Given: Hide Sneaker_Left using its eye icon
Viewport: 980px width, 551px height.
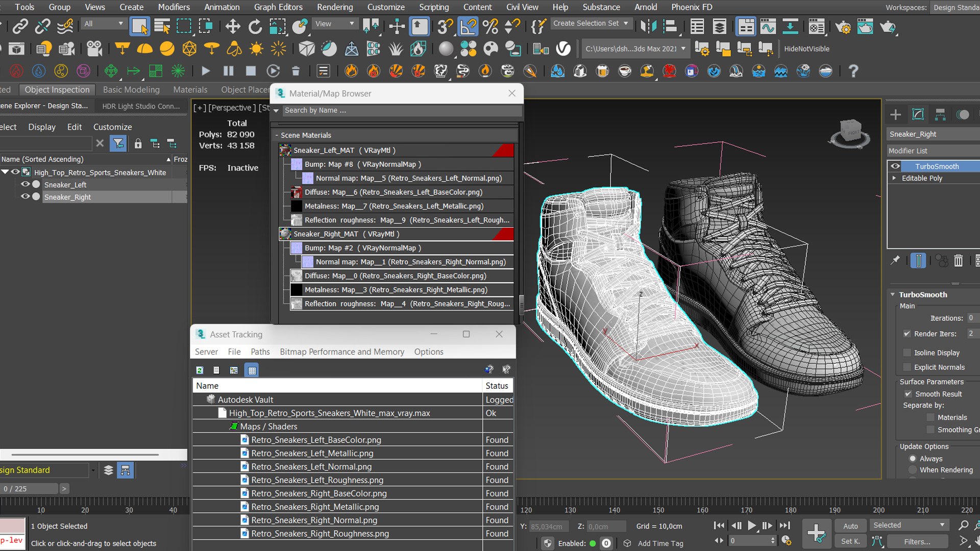Looking at the screenshot, I should point(25,184).
